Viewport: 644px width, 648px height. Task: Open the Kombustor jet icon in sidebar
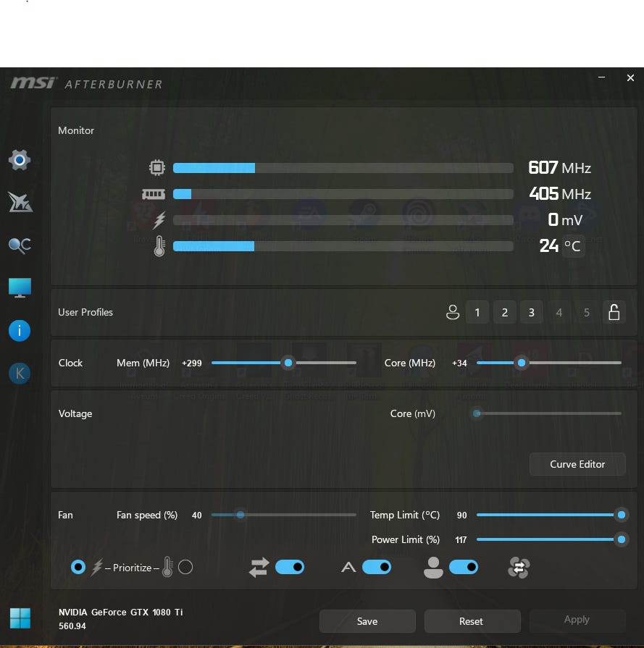(x=20, y=203)
